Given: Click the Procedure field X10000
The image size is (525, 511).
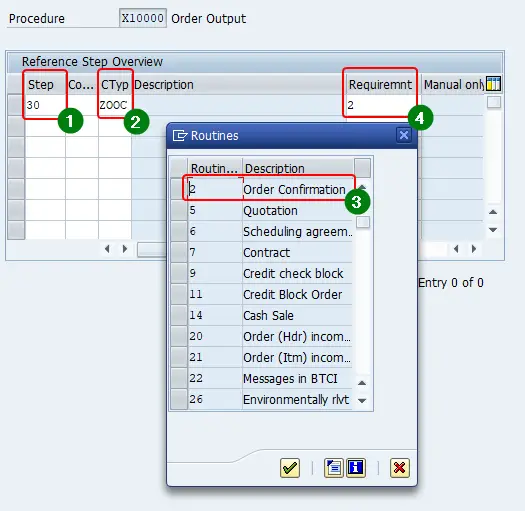Looking at the screenshot, I should click(x=143, y=18).
